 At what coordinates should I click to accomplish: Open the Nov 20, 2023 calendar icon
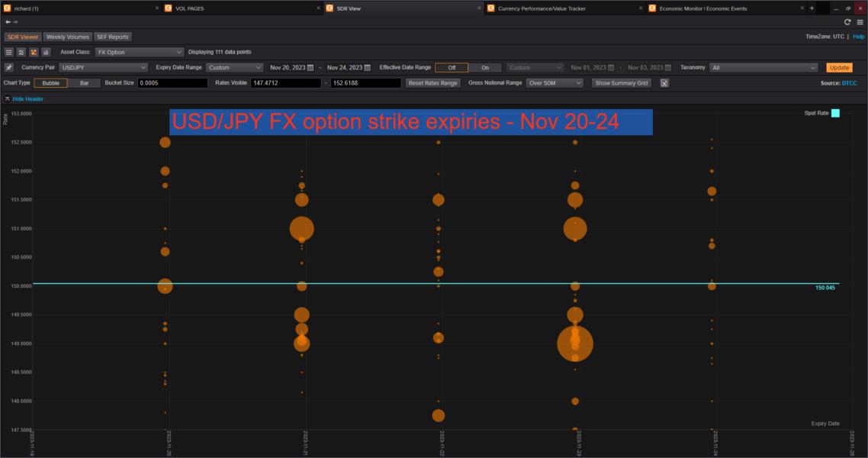tap(310, 67)
